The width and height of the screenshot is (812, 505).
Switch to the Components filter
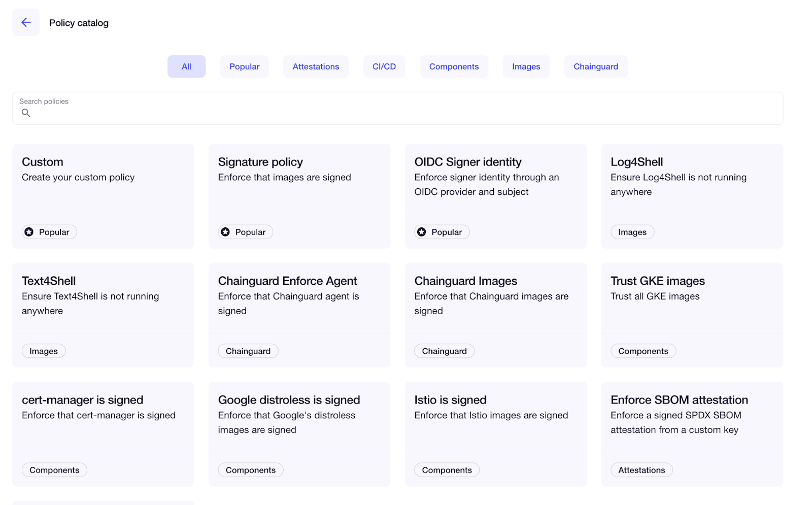(454, 66)
